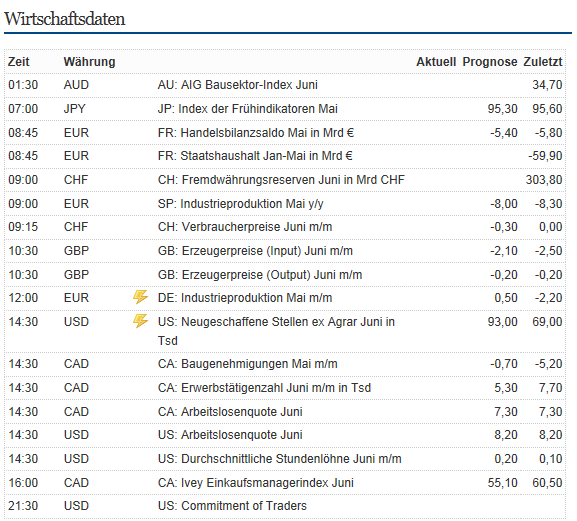Select GB: Erzeugerpreise (Output) Juni row
The height and width of the screenshot is (521, 577).
point(285,275)
